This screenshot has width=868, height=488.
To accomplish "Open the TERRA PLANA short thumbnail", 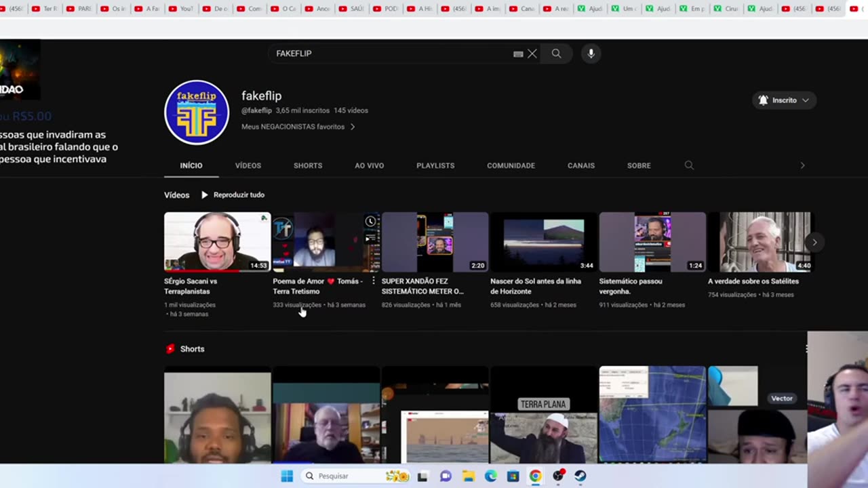I will pyautogui.click(x=543, y=415).
